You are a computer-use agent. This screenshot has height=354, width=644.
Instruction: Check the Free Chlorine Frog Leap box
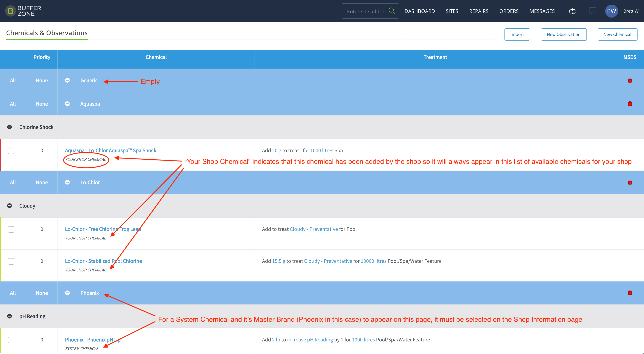point(11,229)
